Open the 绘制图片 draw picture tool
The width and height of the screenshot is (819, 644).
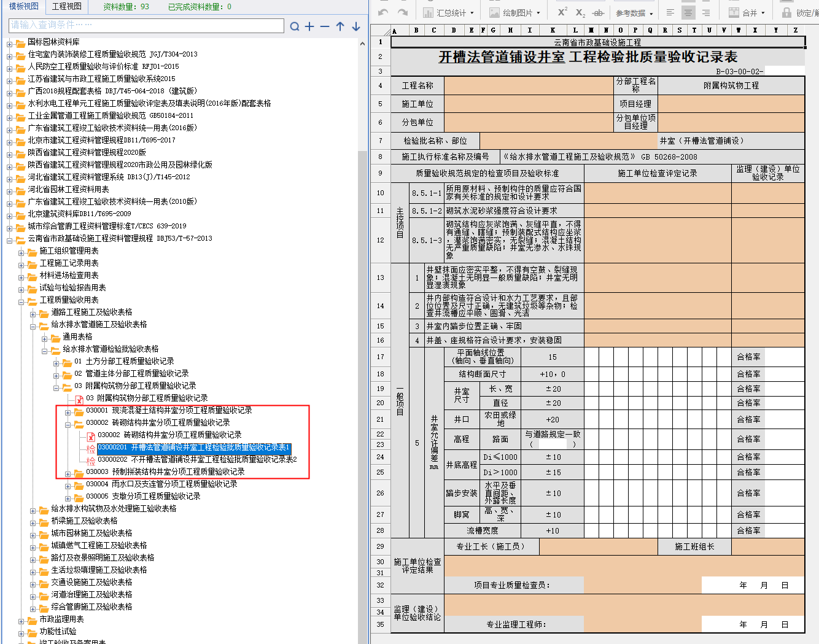tap(514, 12)
